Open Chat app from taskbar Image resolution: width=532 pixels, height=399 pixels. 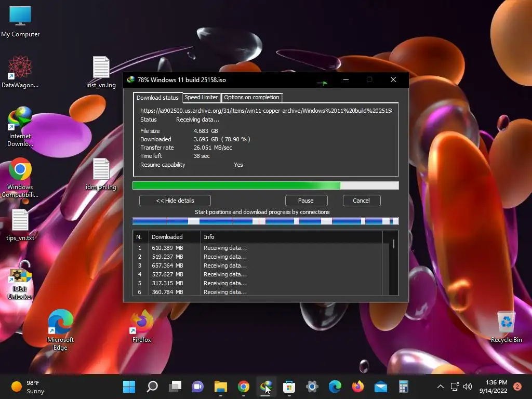(x=198, y=387)
